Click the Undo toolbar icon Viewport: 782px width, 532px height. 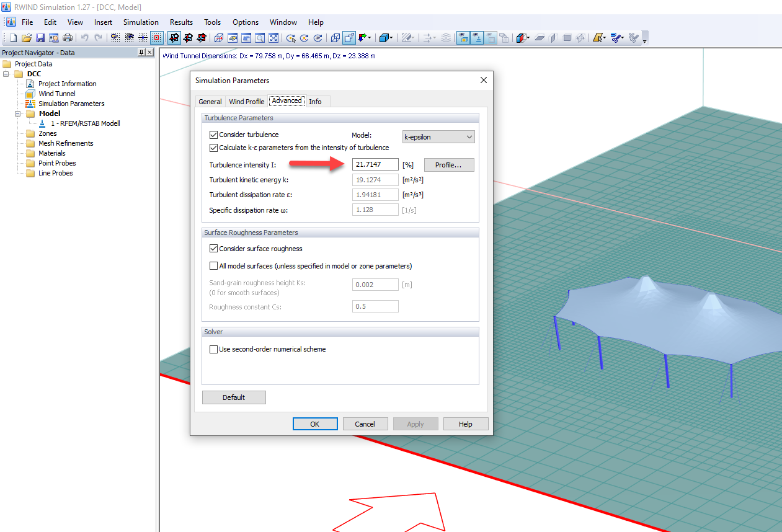tap(84, 38)
